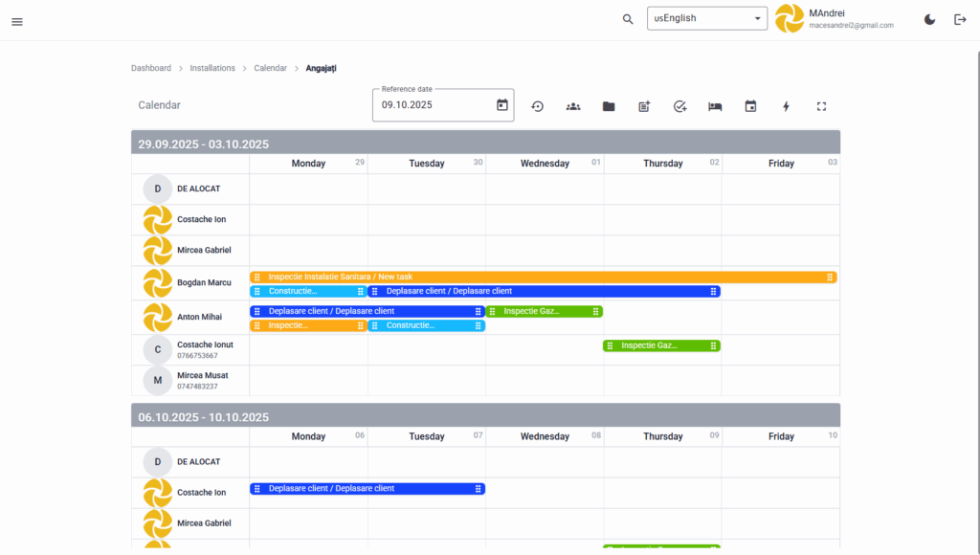
Task: Open the employee groups people icon
Action: [573, 106]
